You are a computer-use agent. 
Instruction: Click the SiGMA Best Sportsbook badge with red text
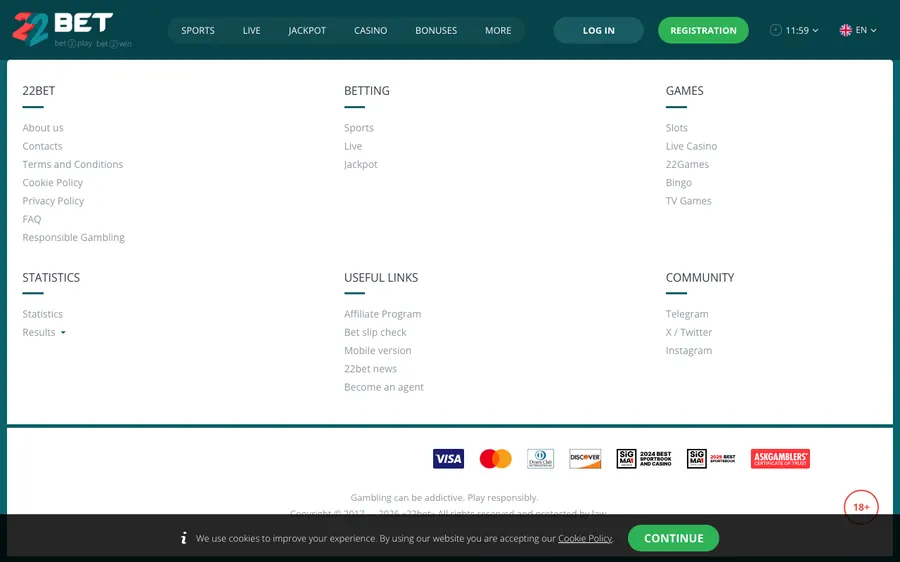[x=711, y=459]
